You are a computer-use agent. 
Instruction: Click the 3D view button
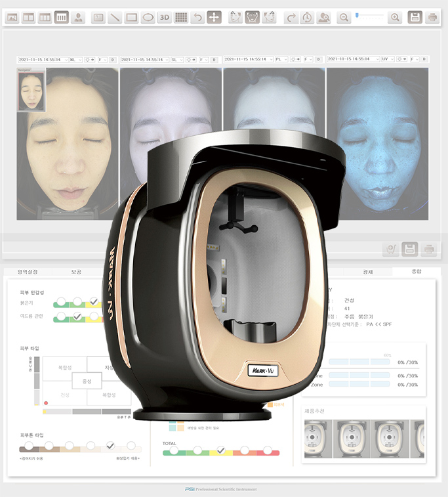(165, 18)
